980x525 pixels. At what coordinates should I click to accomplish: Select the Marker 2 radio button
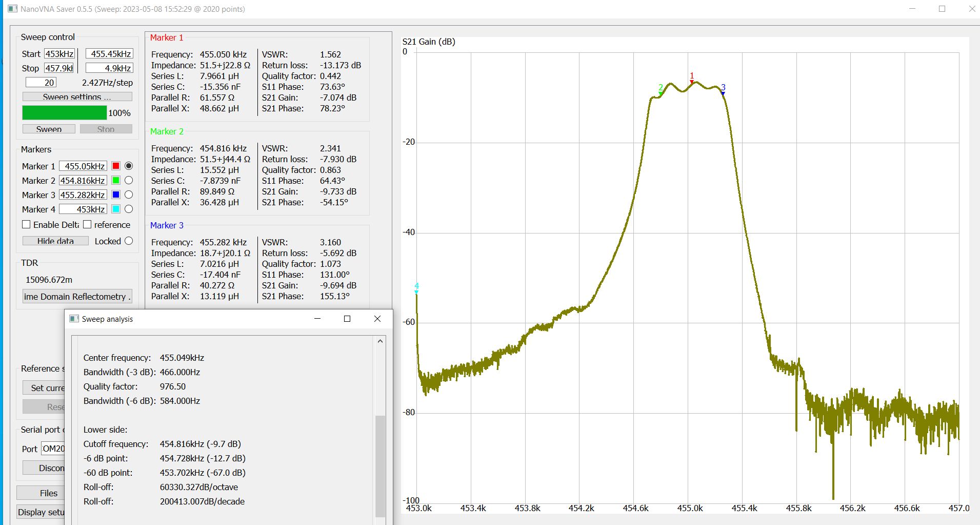click(x=129, y=180)
